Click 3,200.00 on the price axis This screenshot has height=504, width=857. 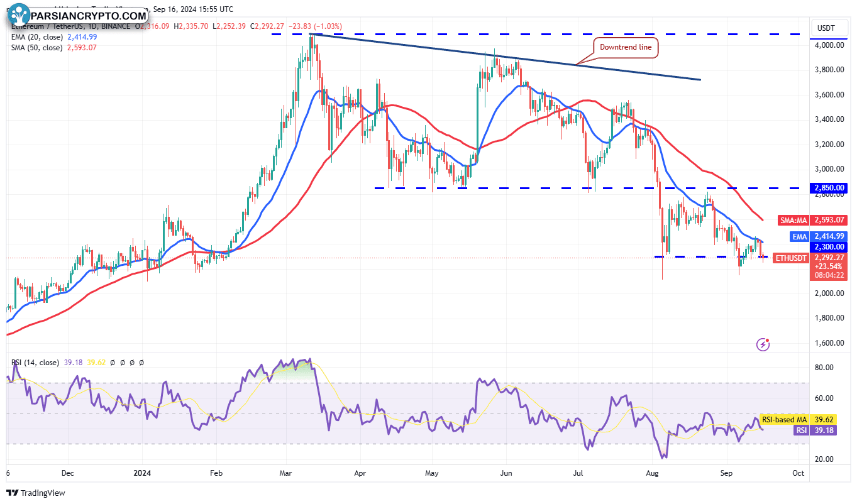pos(830,145)
